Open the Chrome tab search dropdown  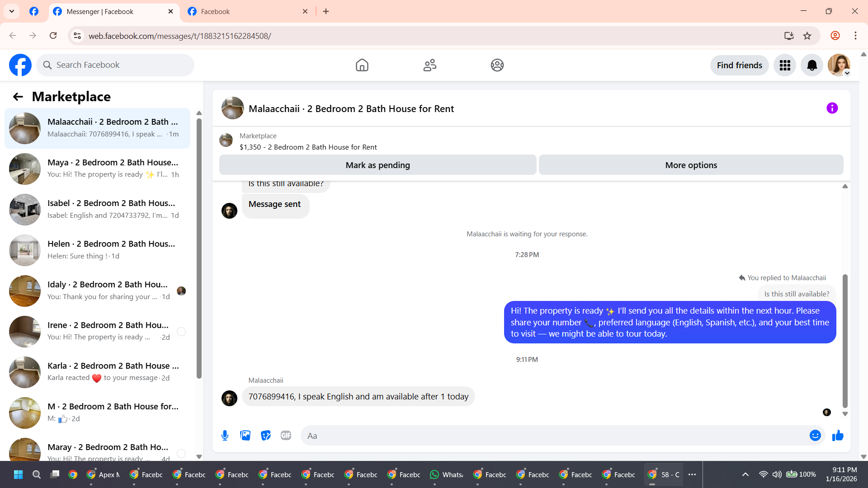pos(12,11)
